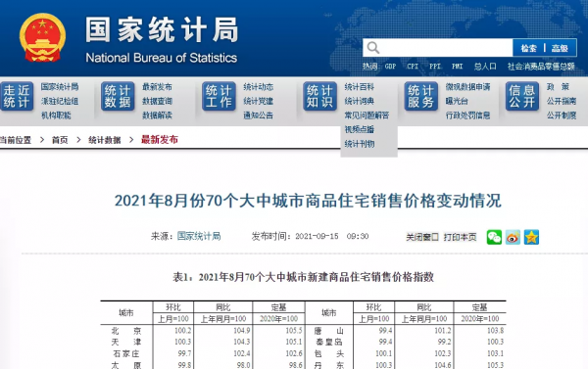Select hot word CPI
The image size is (588, 369).
point(413,67)
